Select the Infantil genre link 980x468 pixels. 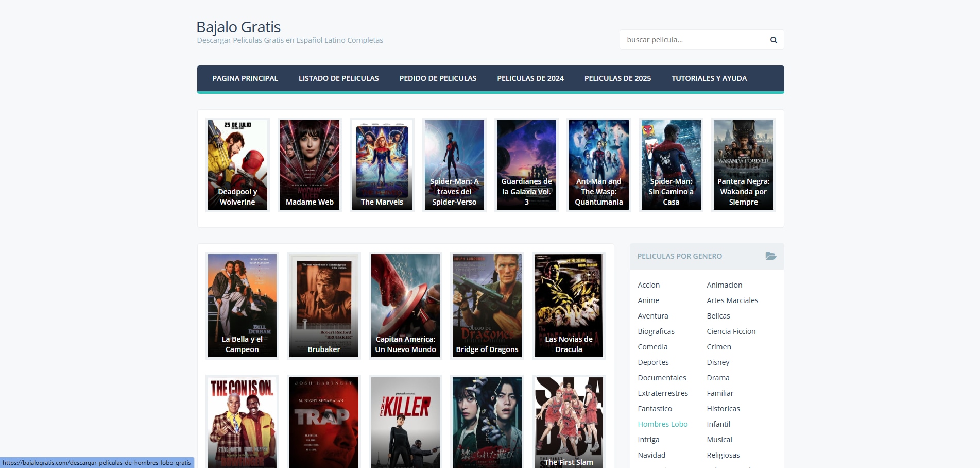point(718,424)
